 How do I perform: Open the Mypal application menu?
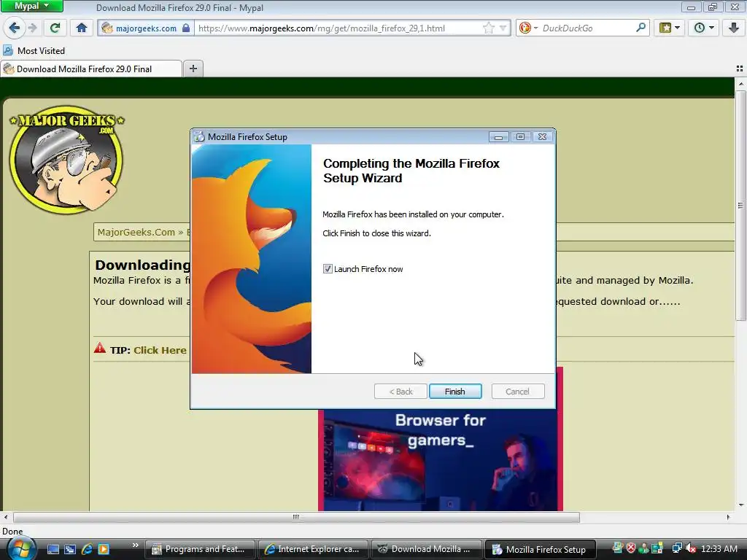(x=31, y=6)
